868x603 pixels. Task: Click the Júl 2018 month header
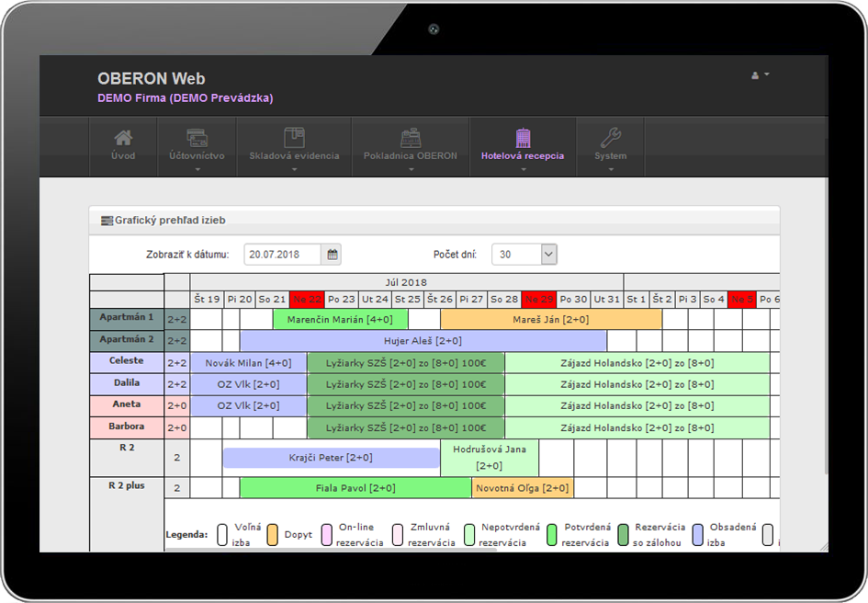coord(406,282)
